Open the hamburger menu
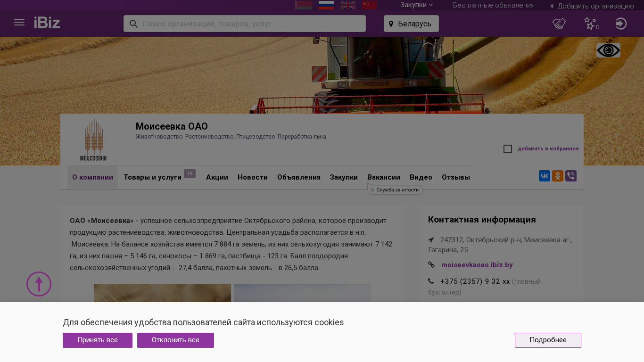 tap(19, 23)
